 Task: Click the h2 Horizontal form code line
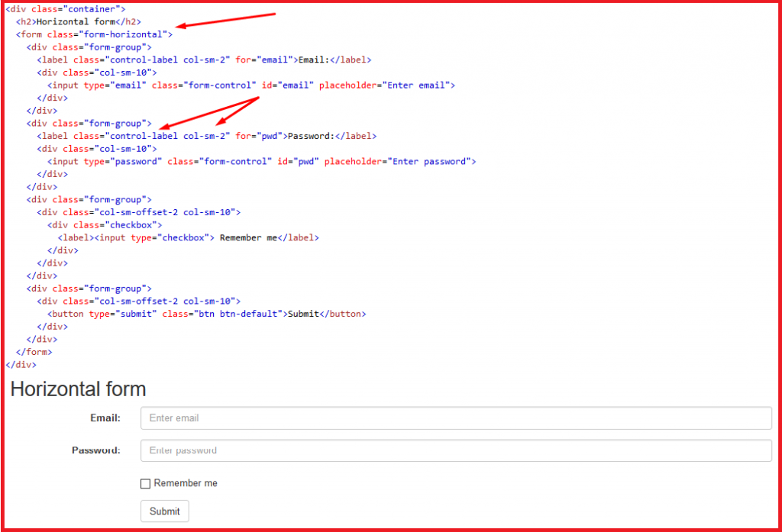click(79, 21)
